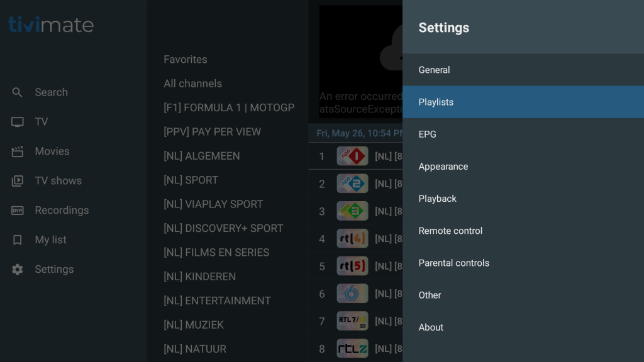Click the DVR Recordings icon
Screen dimensions: 644x362
(x=18, y=211)
